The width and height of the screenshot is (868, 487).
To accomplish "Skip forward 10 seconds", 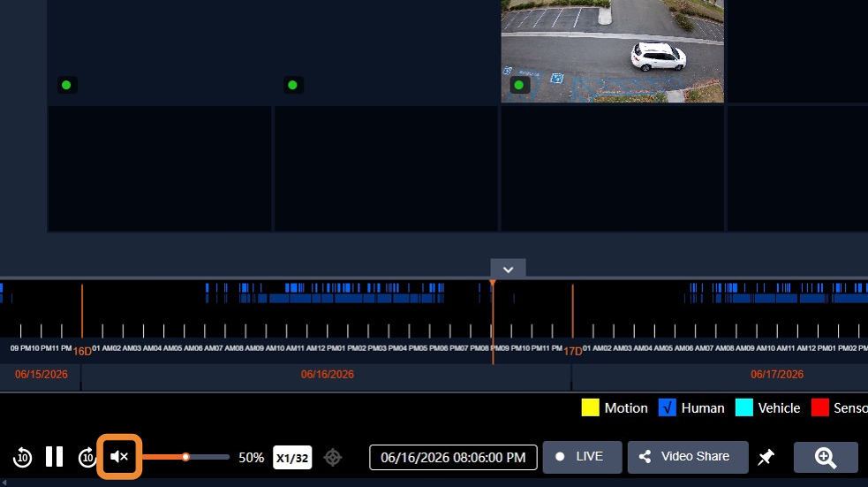I will pyautogui.click(x=87, y=457).
